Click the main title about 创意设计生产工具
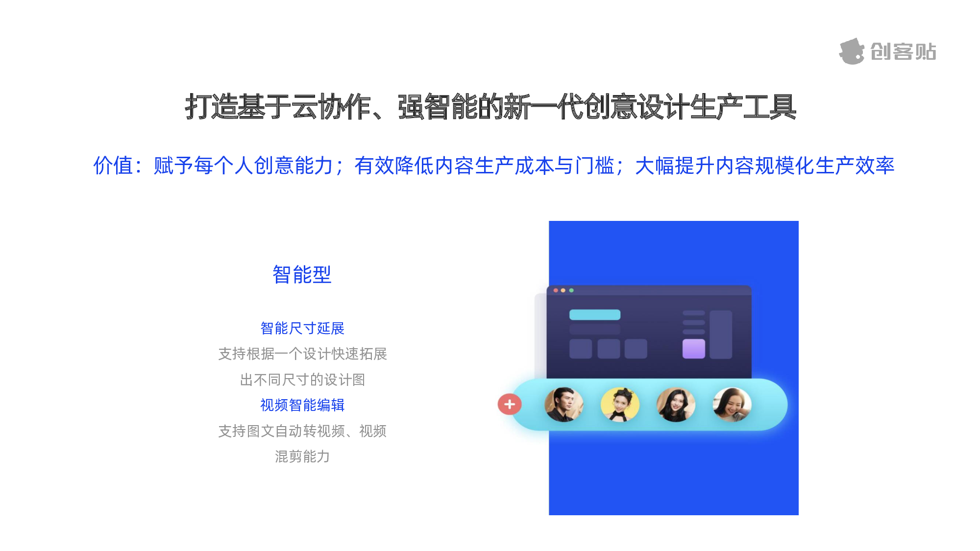The width and height of the screenshot is (980, 551). pyautogui.click(x=490, y=106)
